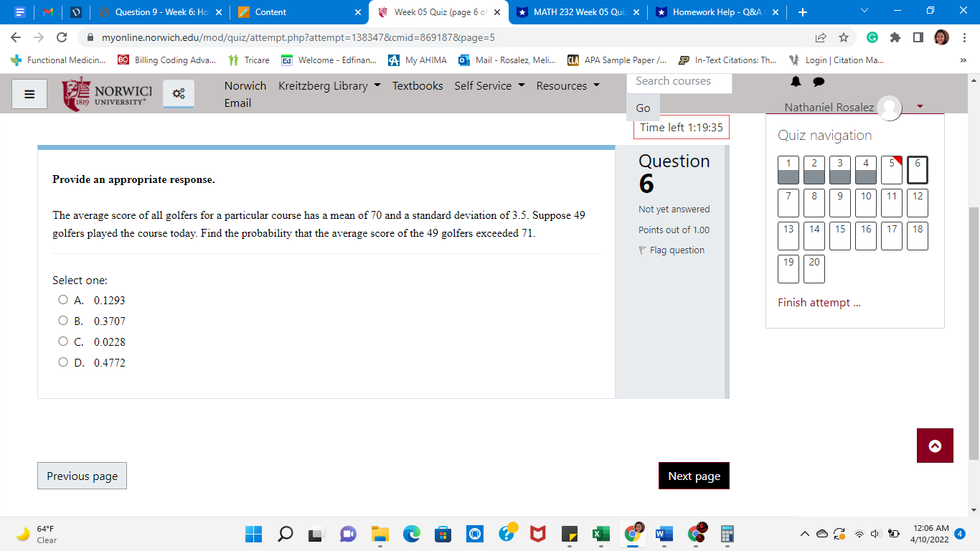Open McAfee from the taskbar
The width and height of the screenshot is (980, 551).
(x=537, y=534)
